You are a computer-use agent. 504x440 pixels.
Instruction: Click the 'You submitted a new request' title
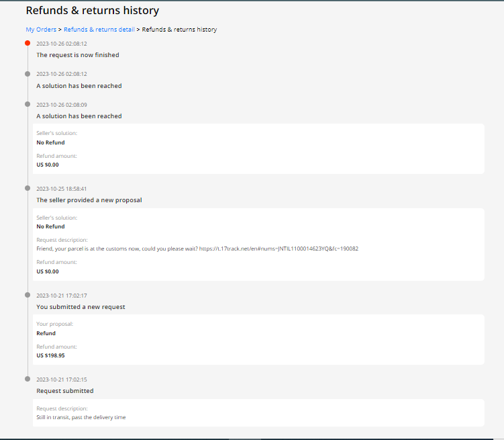81,307
